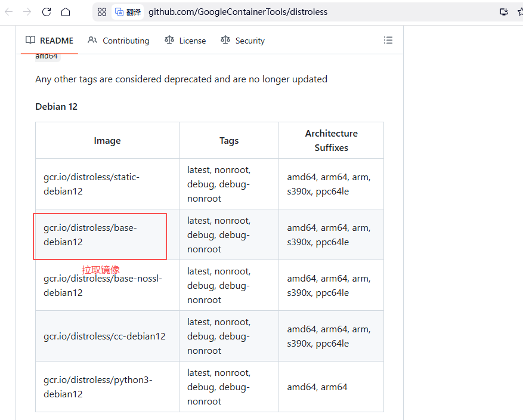The width and height of the screenshot is (523, 420).
Task: Click the browser back arrow
Action: point(9,12)
